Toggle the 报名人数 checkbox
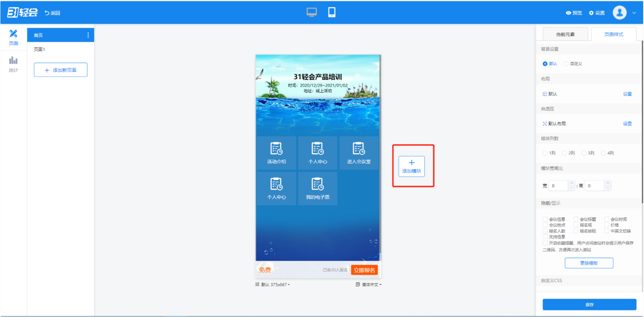The height and width of the screenshot is (317, 644). pyautogui.click(x=545, y=231)
